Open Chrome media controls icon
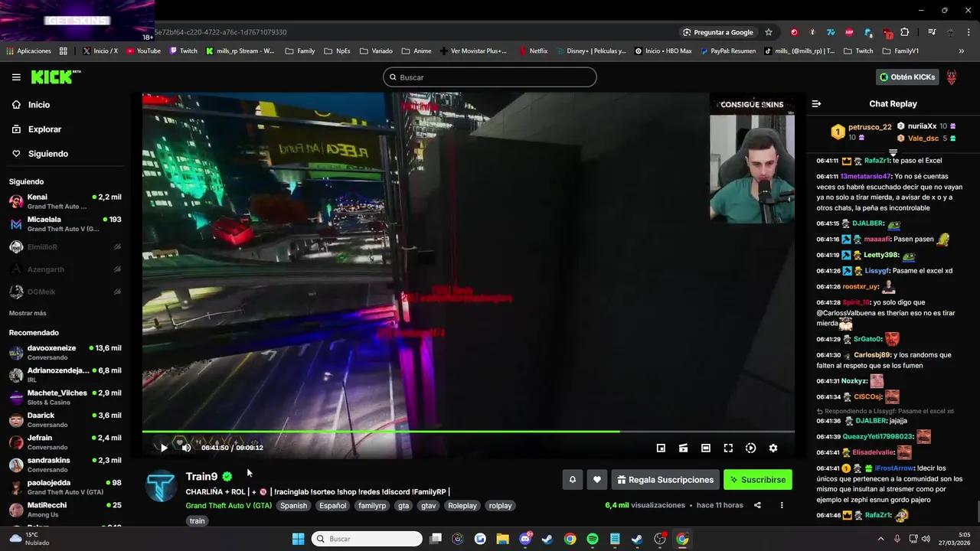980x551 pixels. 932,32
